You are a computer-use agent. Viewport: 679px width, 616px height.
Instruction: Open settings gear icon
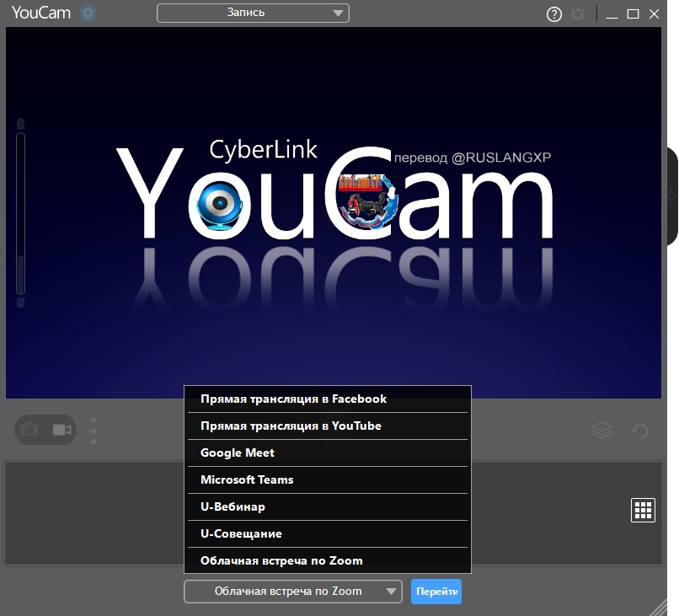point(578,14)
